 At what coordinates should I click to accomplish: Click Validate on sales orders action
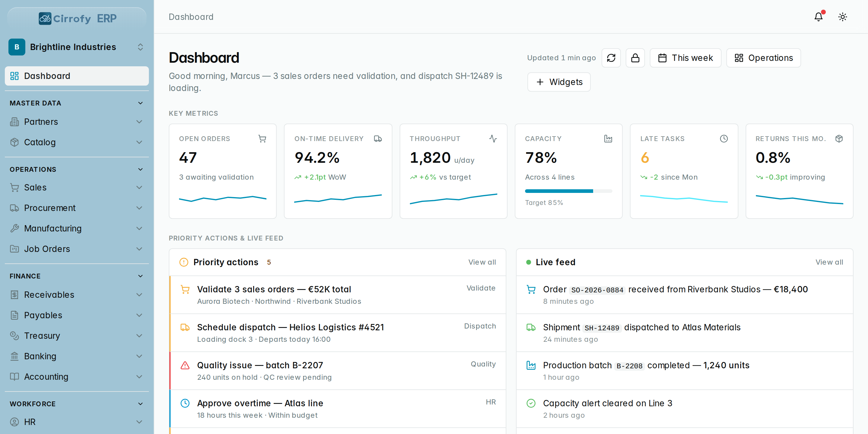(x=481, y=288)
